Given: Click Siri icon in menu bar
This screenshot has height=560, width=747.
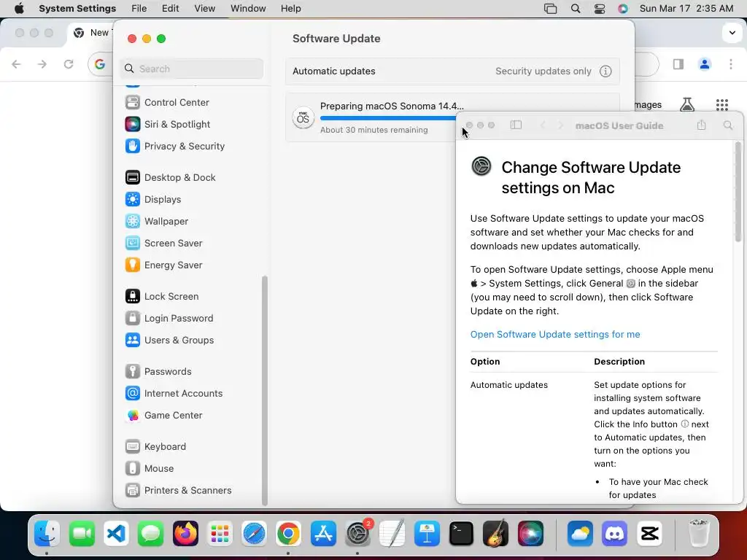Looking at the screenshot, I should 623,9.
